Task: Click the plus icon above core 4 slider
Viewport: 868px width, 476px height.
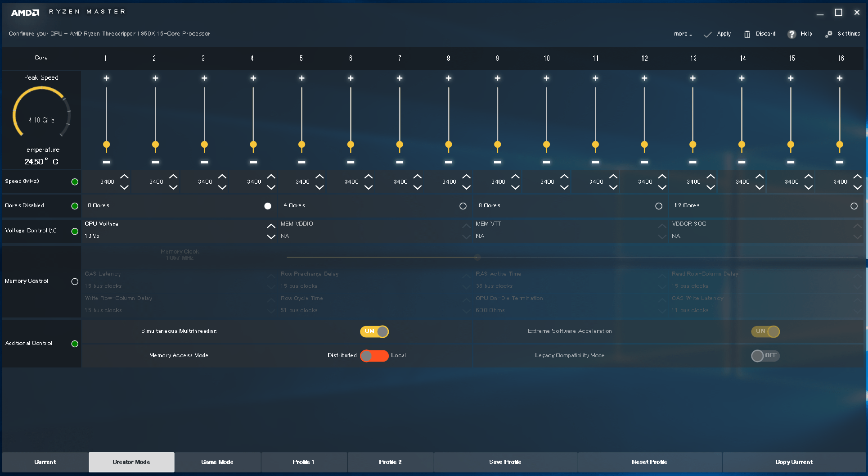Action: [253, 78]
